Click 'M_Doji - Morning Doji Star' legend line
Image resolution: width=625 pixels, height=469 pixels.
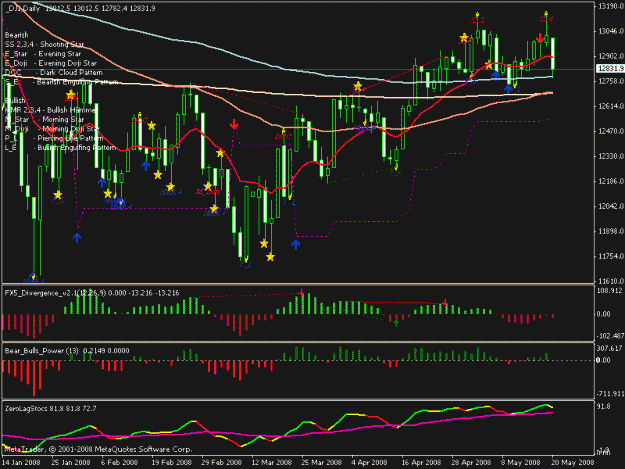52,129
